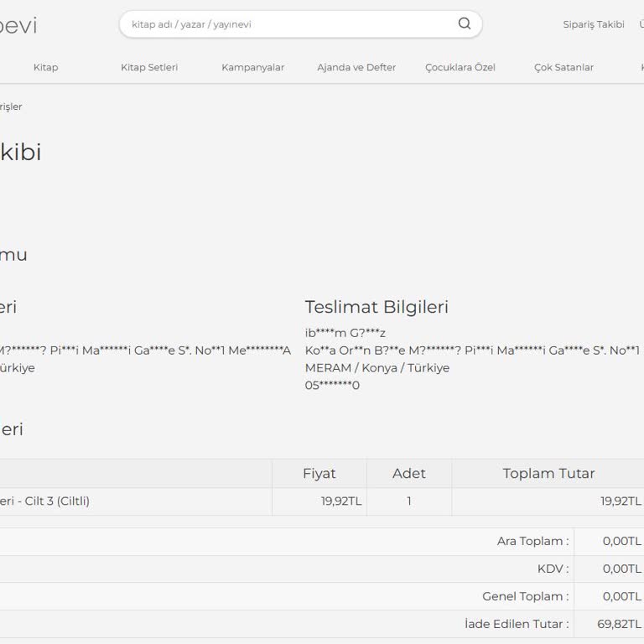The width and height of the screenshot is (644, 644).
Task: View the Çok Satanlar page
Action: (x=563, y=67)
